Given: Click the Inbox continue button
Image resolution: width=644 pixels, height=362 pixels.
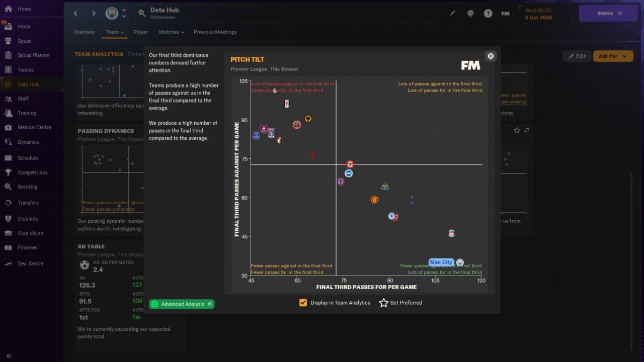Looking at the screenshot, I should click(x=608, y=14).
